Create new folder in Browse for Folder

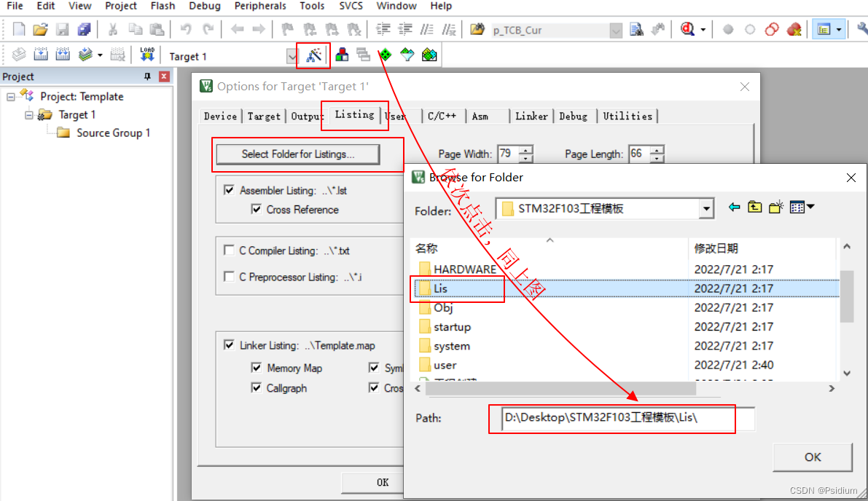[776, 208]
